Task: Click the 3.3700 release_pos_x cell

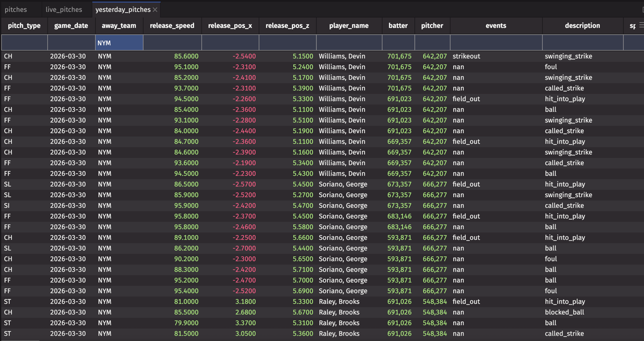Action: pos(244,323)
